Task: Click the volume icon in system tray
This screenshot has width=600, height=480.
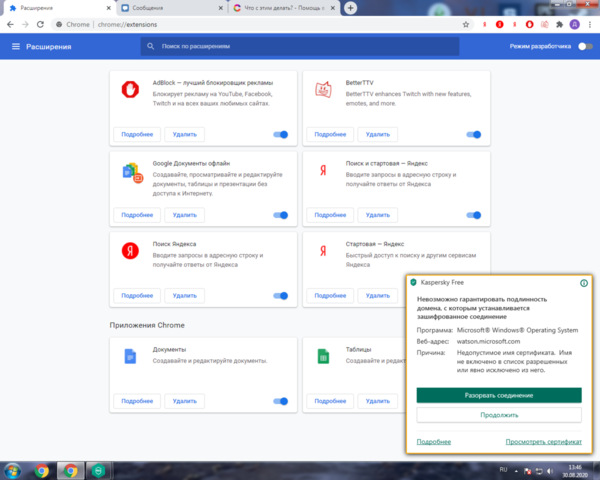Action: coord(550,471)
